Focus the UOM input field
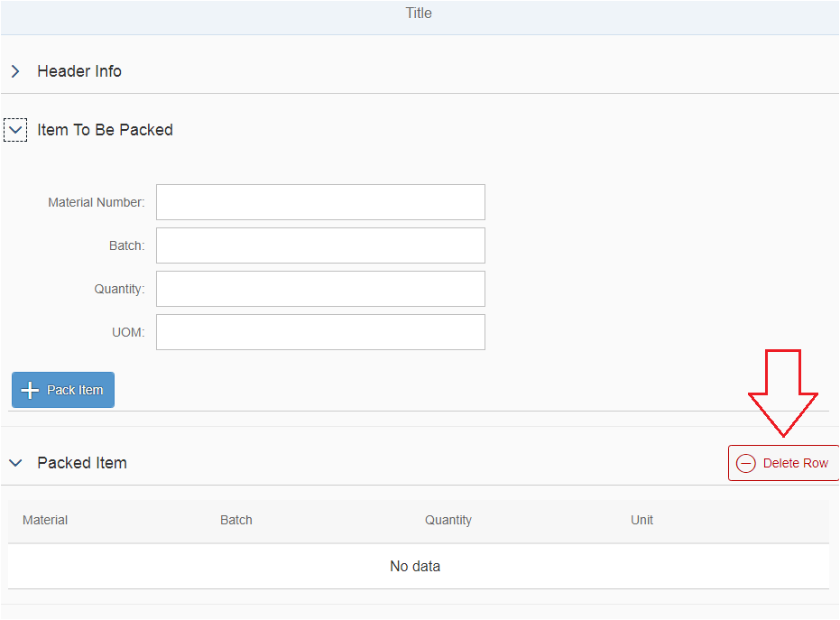Screen dimensions: 840x620 click(x=320, y=332)
